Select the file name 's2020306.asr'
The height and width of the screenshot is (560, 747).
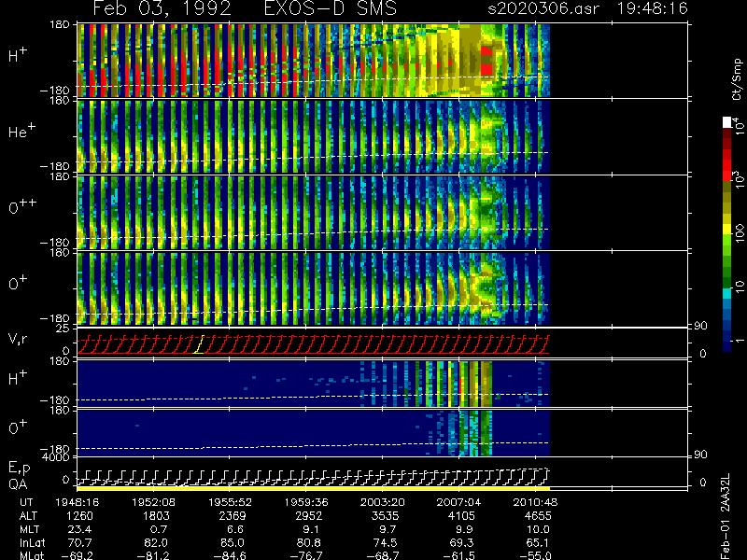pyautogui.click(x=543, y=8)
